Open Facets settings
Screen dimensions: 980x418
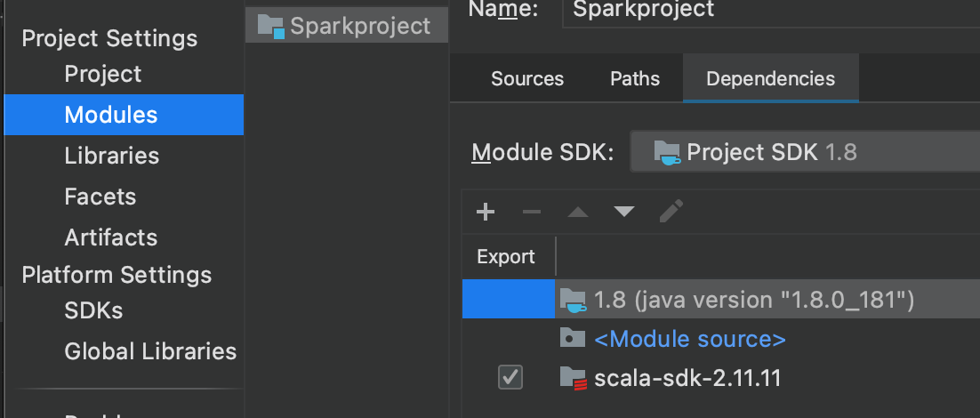click(x=100, y=197)
